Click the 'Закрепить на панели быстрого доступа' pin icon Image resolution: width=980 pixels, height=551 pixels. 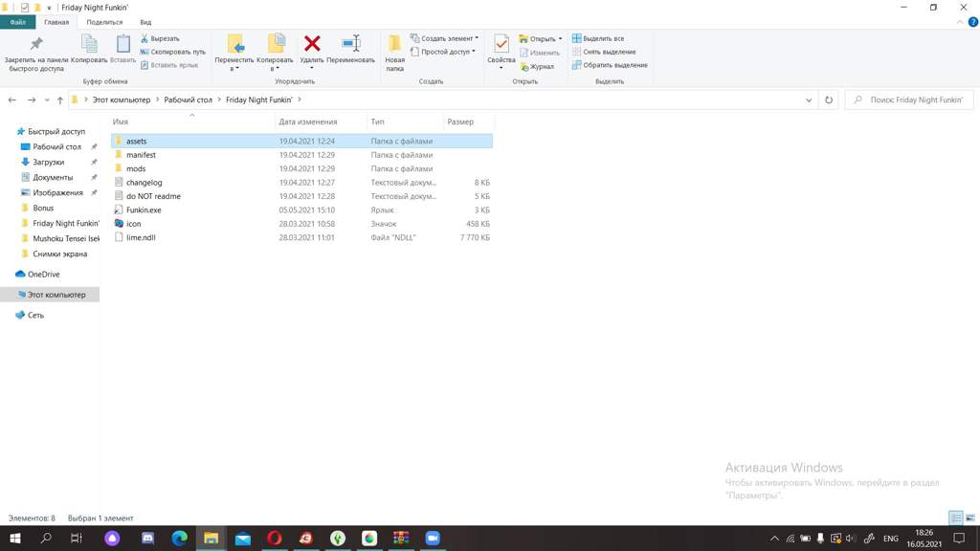pyautogui.click(x=36, y=44)
